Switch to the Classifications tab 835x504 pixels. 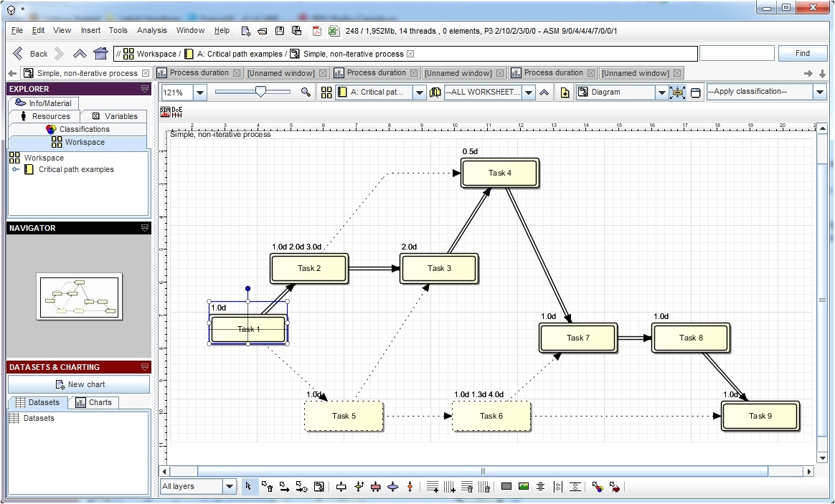point(77,129)
